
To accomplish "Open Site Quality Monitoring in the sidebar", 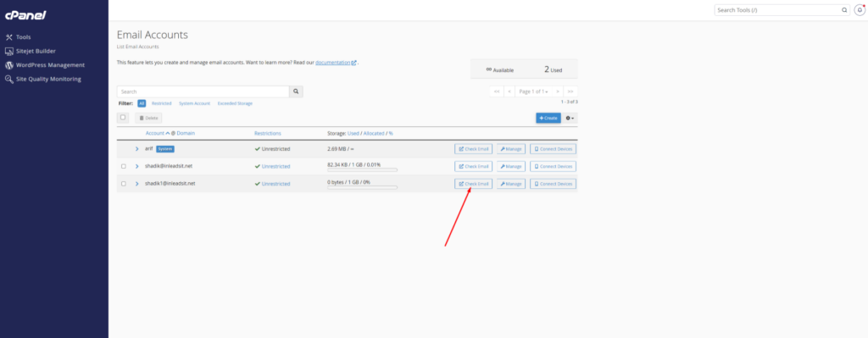I will point(42,79).
